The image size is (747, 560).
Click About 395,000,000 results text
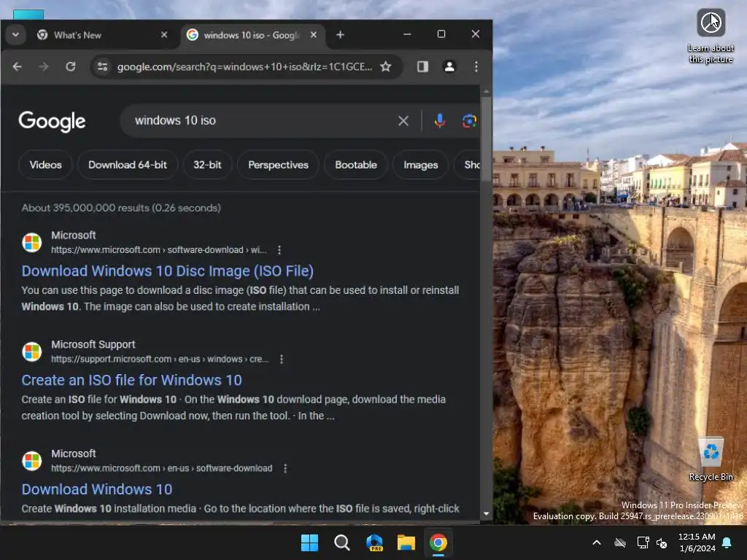tap(121, 208)
